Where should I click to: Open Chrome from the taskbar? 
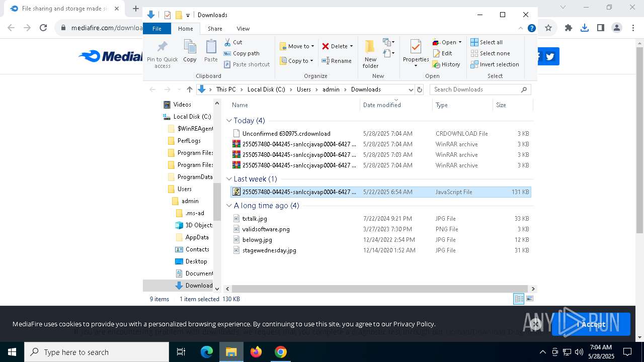pos(281,352)
